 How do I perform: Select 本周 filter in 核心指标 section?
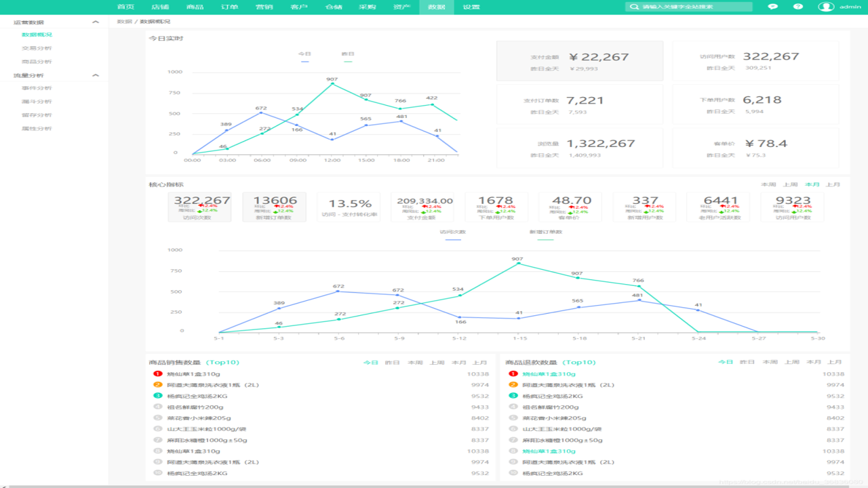point(768,184)
